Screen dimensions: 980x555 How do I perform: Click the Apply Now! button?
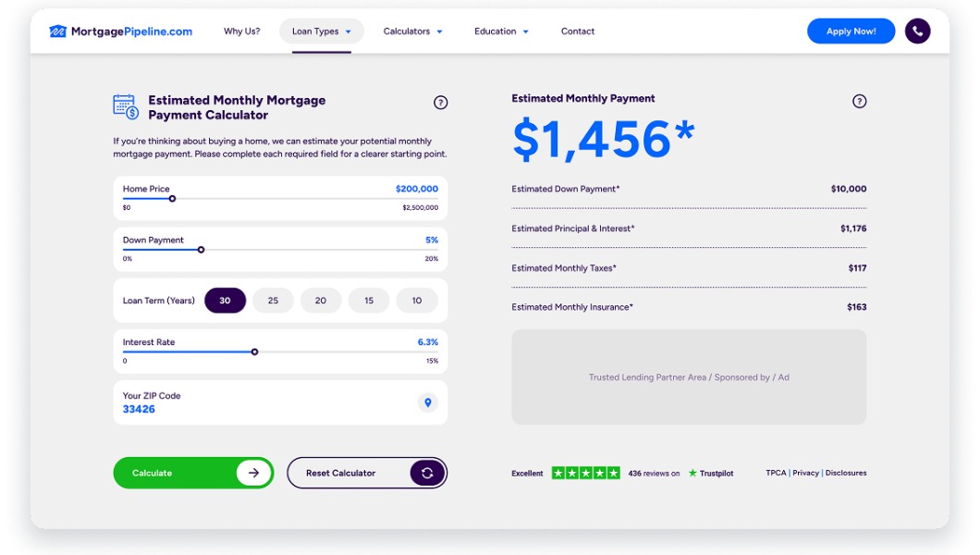pyautogui.click(x=851, y=31)
